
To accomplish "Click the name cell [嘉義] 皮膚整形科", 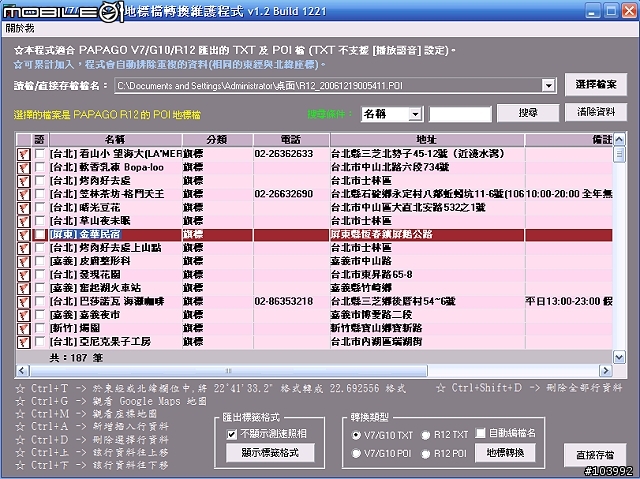I will 90,261.
